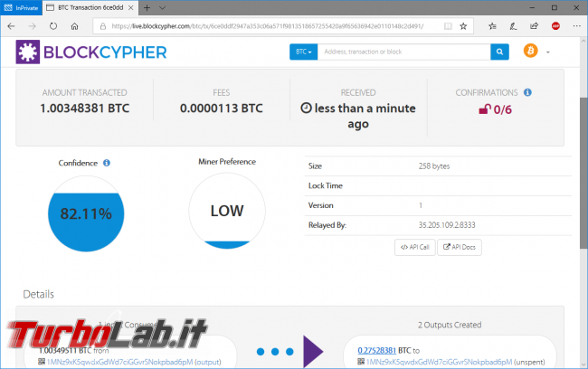Click the 82.11% confidence gauge
The height and width of the screenshot is (369, 588).
[86, 213]
